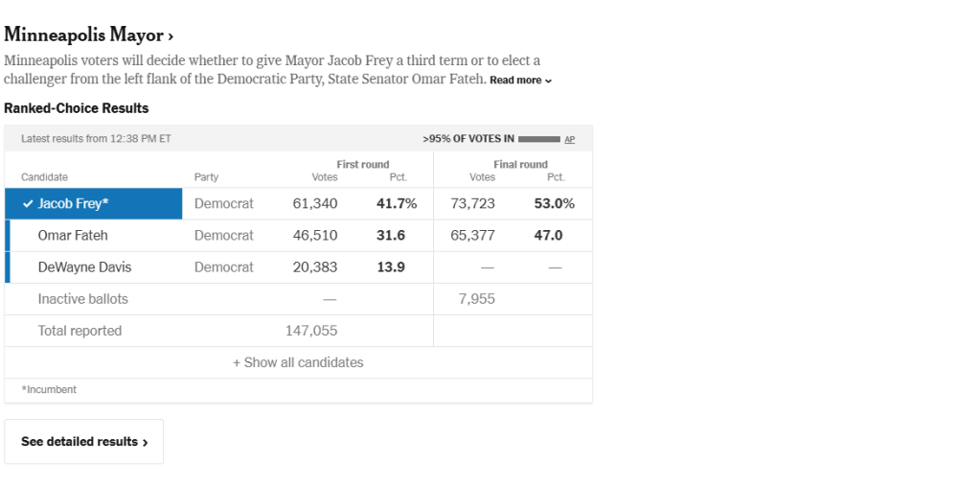This screenshot has height=486, width=980.
Task: Click the blue bar beside DeWayne Davis
Action: [8, 267]
